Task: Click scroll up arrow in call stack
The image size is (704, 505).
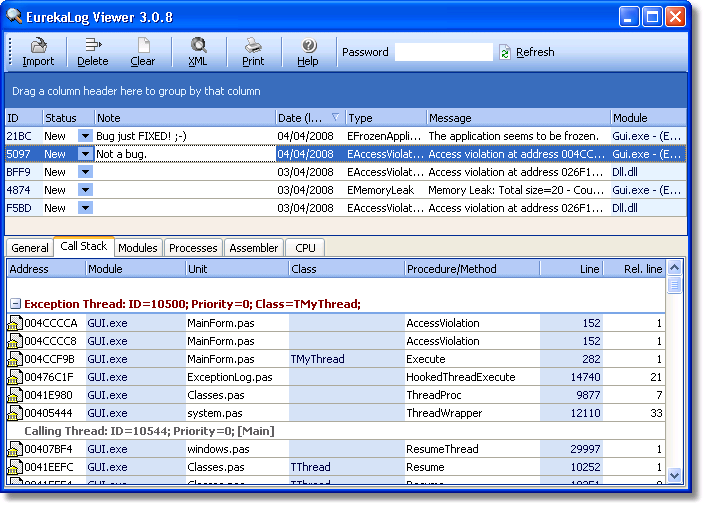Action: click(674, 268)
